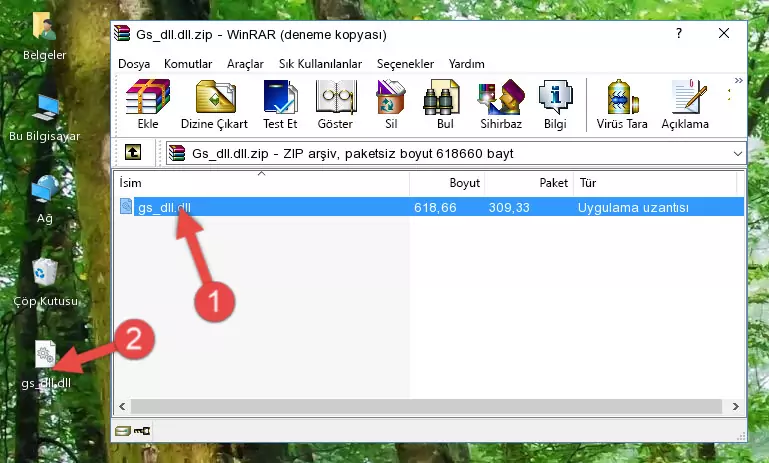Open the Komutlar menu
This screenshot has height=463, width=769.
click(x=188, y=64)
